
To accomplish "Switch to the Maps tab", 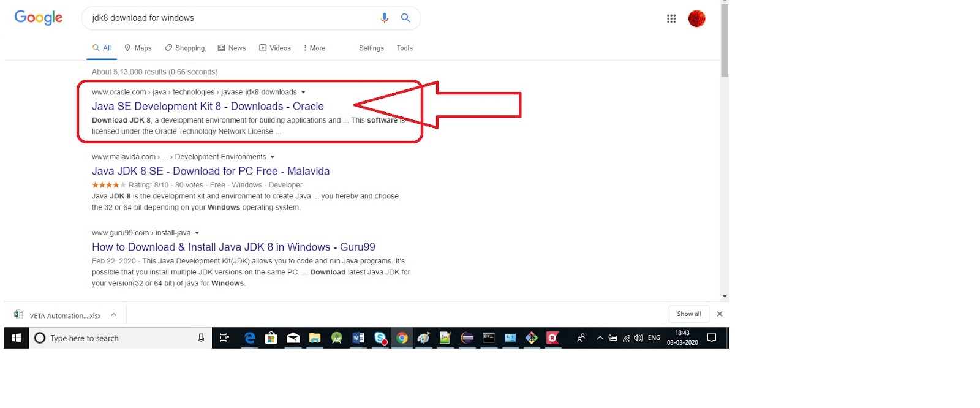I will (x=138, y=48).
